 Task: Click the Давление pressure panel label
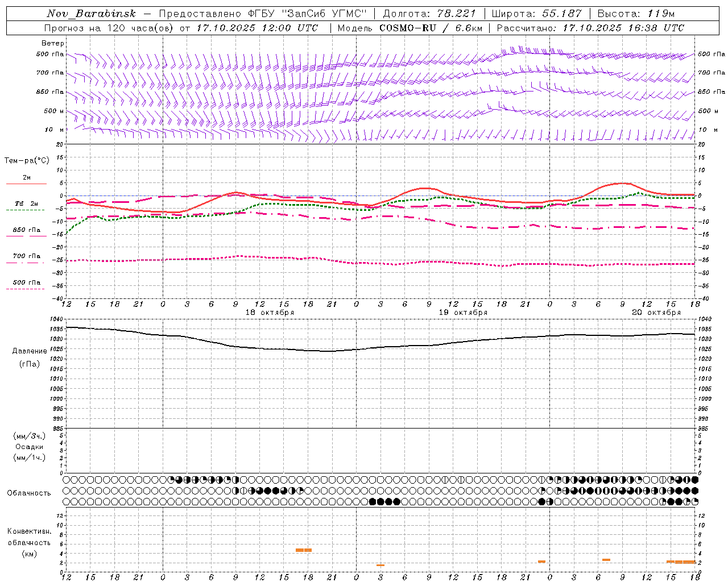[30, 351]
